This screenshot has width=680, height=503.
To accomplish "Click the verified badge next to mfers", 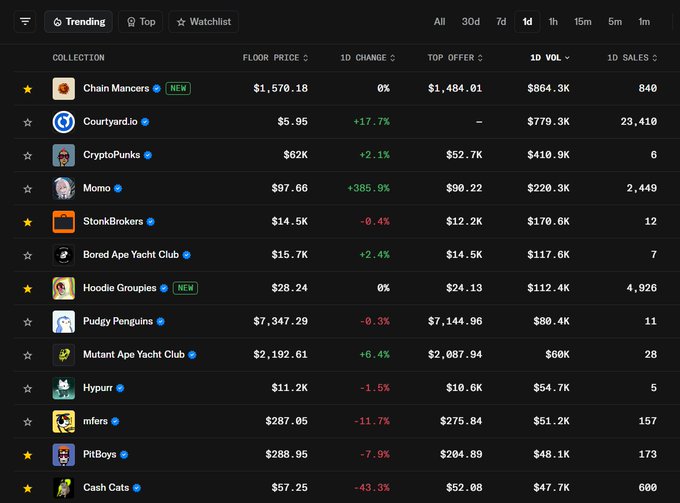I will pyautogui.click(x=115, y=421).
